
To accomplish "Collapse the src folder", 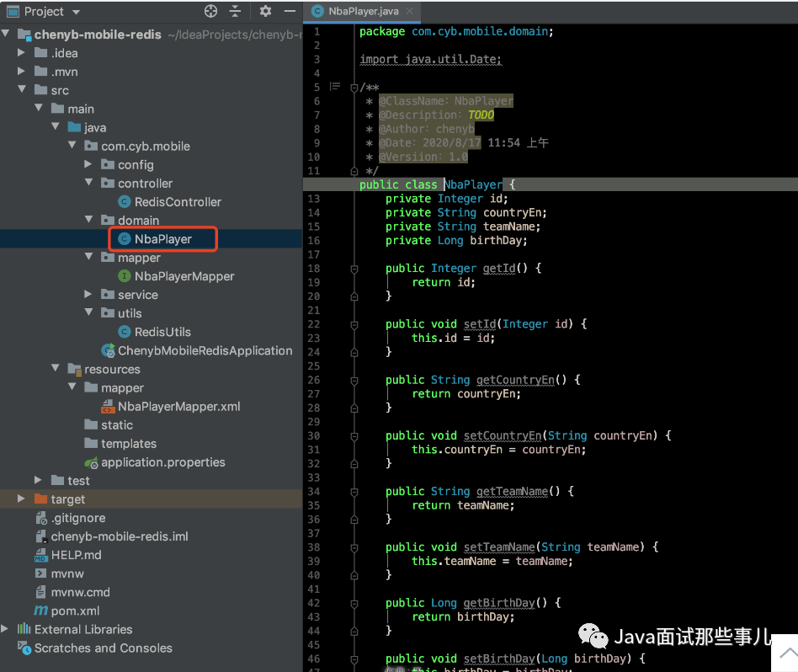I will [22, 89].
